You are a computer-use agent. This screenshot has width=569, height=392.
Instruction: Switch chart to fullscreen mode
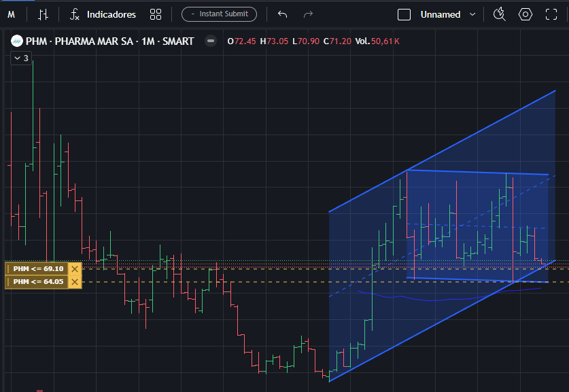pyautogui.click(x=551, y=14)
